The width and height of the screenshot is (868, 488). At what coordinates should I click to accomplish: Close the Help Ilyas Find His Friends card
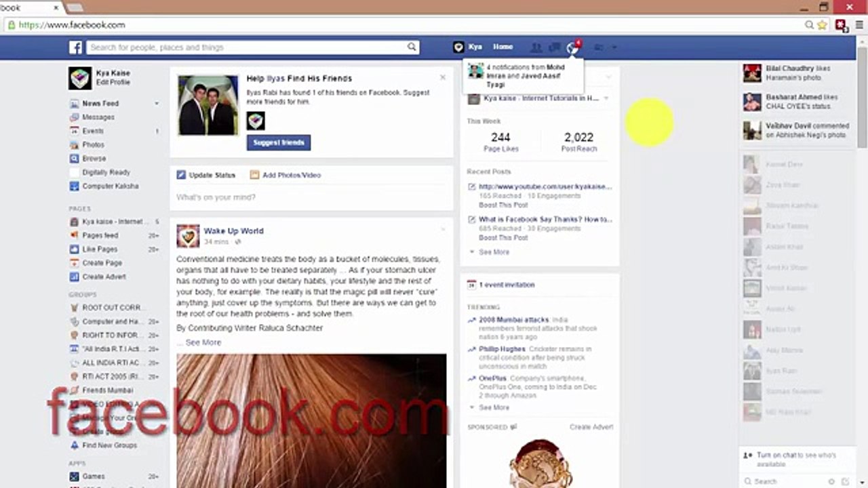tap(443, 77)
